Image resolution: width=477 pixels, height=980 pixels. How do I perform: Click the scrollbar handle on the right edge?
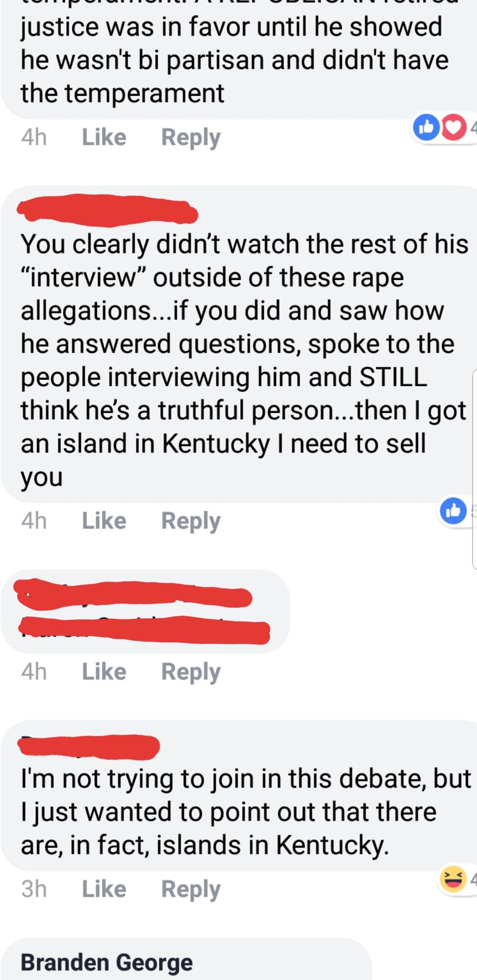(474, 469)
